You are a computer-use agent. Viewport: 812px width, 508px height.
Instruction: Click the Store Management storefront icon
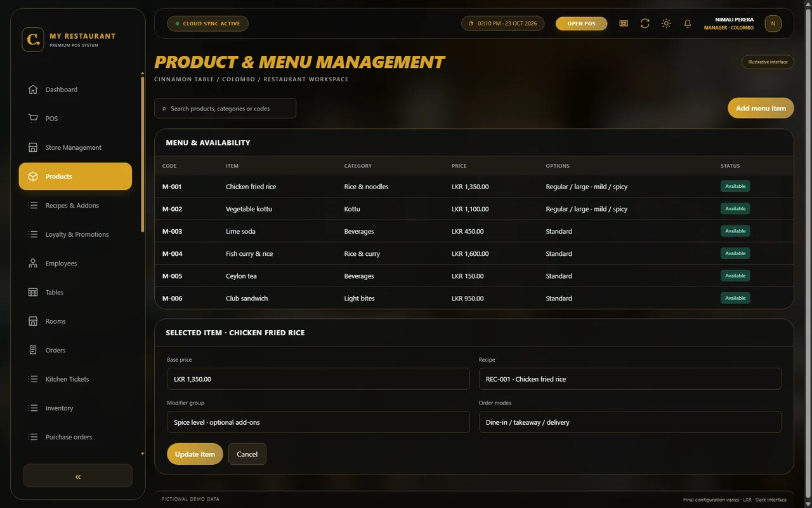(x=33, y=147)
